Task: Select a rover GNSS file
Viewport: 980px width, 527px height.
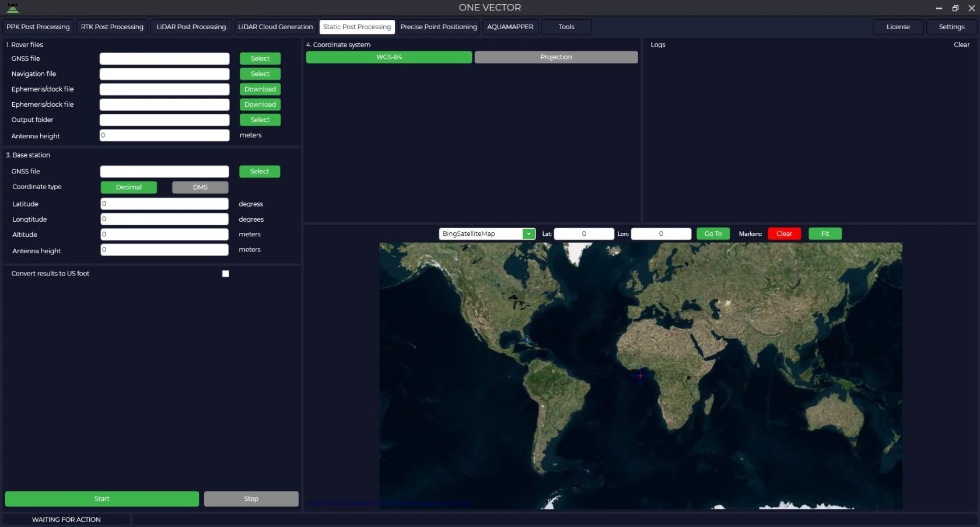Action: [260, 58]
